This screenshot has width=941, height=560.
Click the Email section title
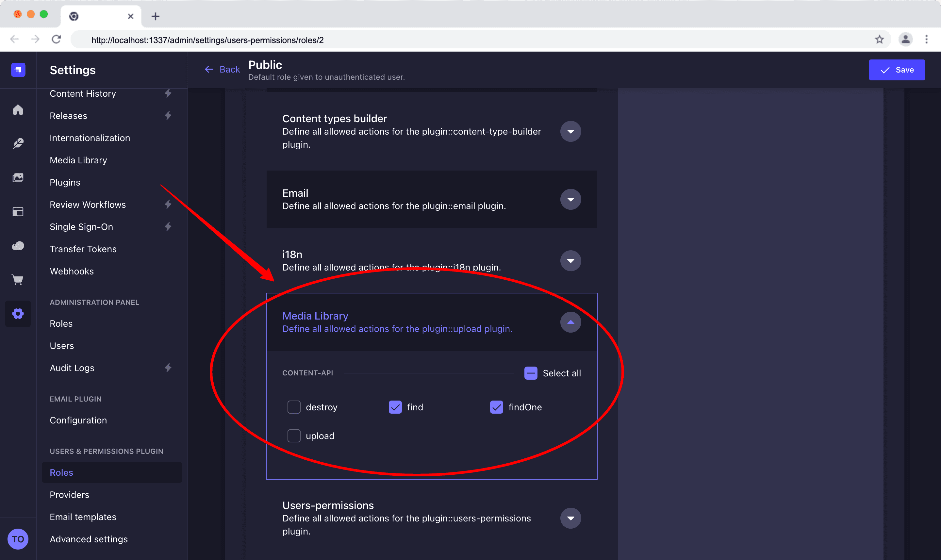(x=295, y=193)
